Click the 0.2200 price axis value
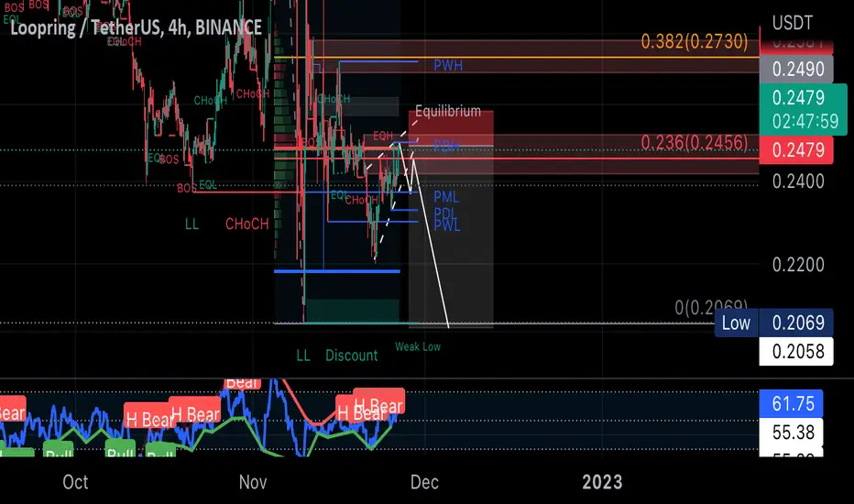The width and height of the screenshot is (854, 504). [x=798, y=265]
